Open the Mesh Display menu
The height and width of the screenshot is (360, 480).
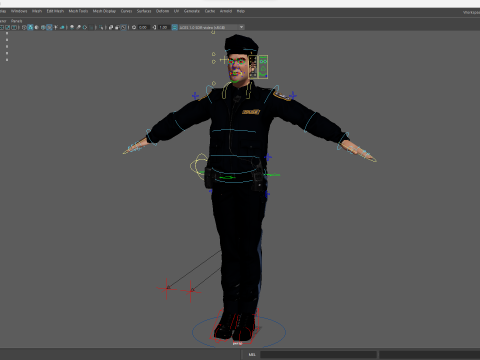(104, 11)
